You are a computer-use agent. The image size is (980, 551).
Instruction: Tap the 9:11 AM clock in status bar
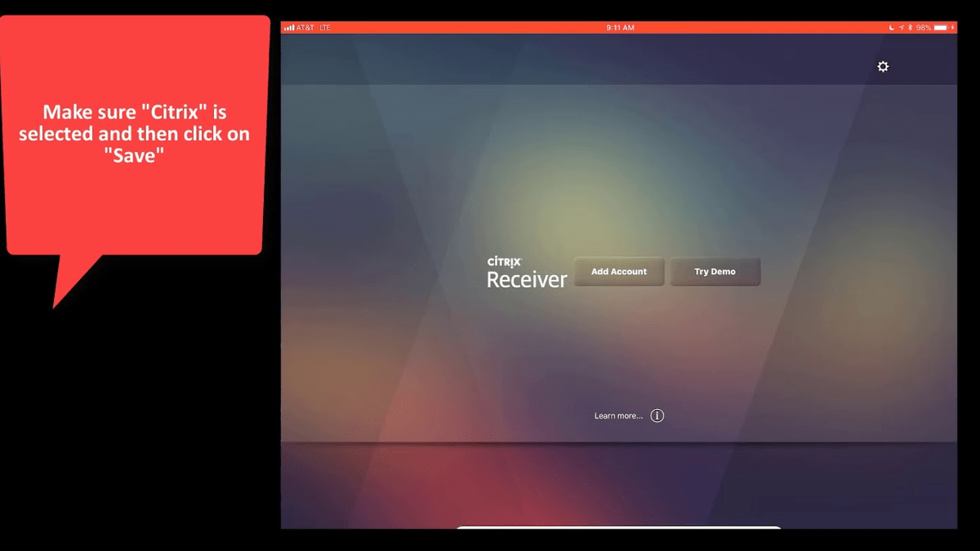(619, 27)
